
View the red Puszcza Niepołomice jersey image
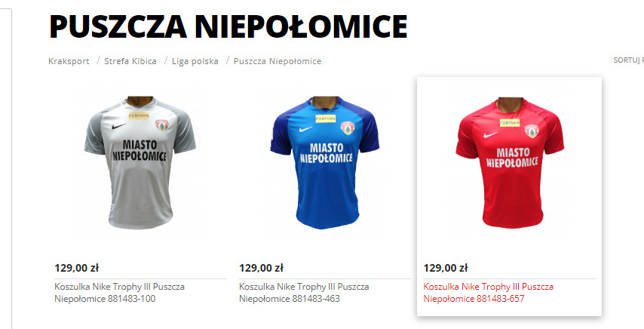tap(510, 162)
